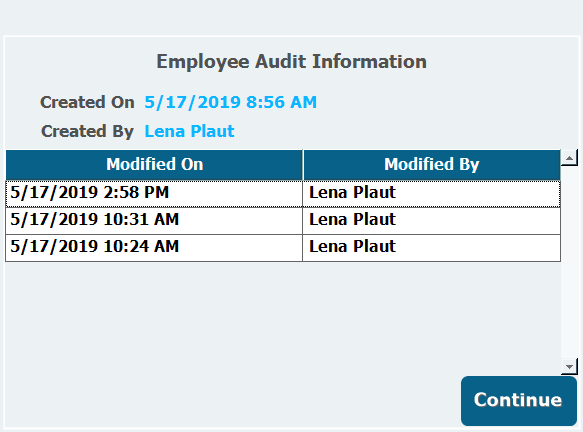The height and width of the screenshot is (432, 583).
Task: Click the Continue button
Action: (519, 400)
